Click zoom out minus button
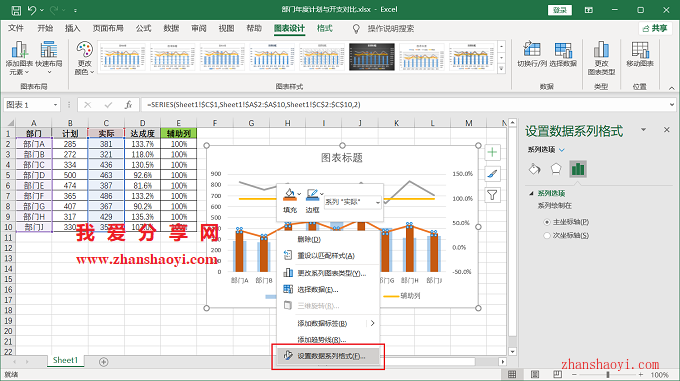The height and width of the screenshot is (381, 680). pyautogui.click(x=574, y=374)
